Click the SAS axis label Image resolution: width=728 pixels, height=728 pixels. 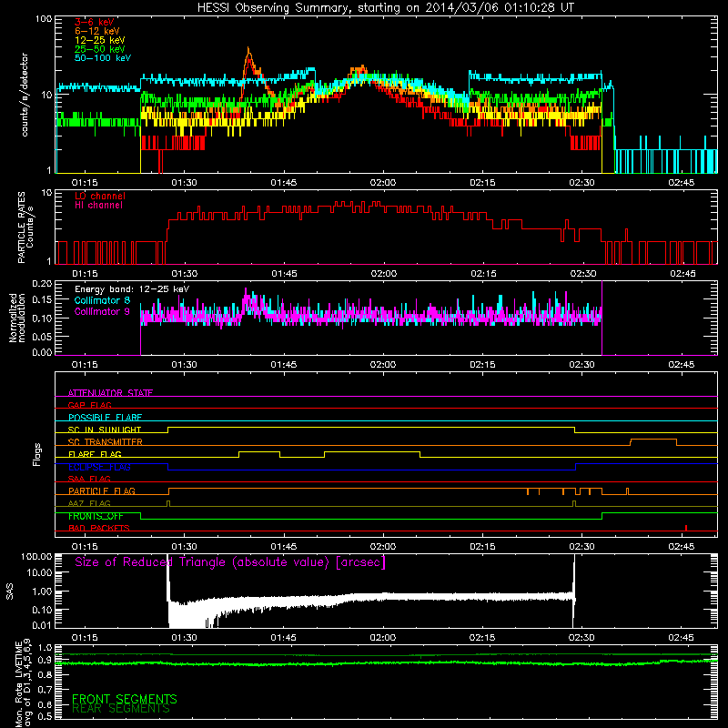coord(10,591)
